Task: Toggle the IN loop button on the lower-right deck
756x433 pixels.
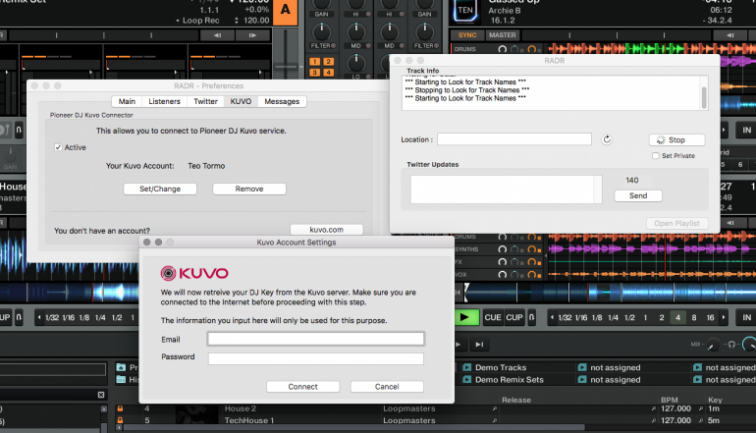Action: click(746, 317)
